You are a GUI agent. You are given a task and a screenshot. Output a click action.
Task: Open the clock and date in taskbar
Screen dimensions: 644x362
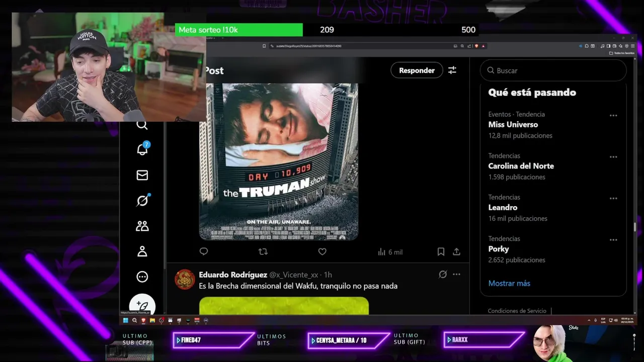pyautogui.click(x=627, y=320)
